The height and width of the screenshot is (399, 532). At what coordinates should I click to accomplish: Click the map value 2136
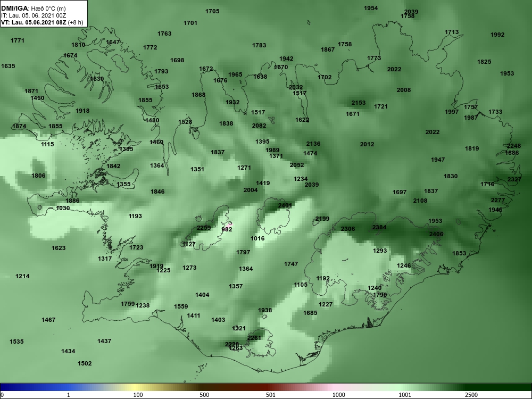(313, 144)
